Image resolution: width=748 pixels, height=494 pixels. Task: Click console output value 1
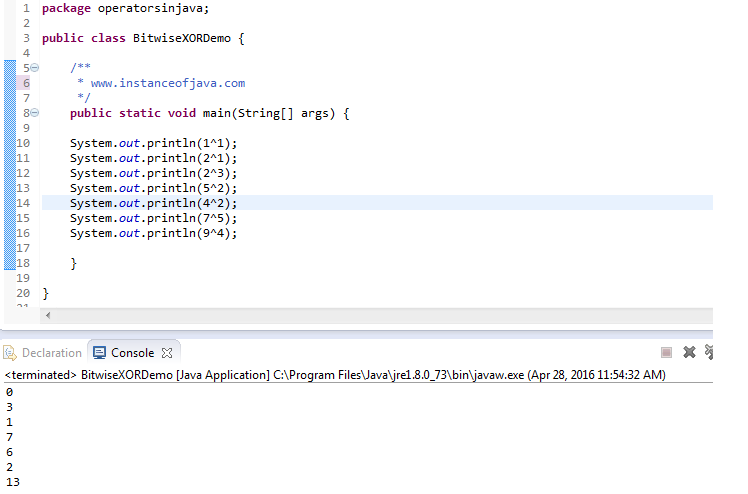click(10, 422)
